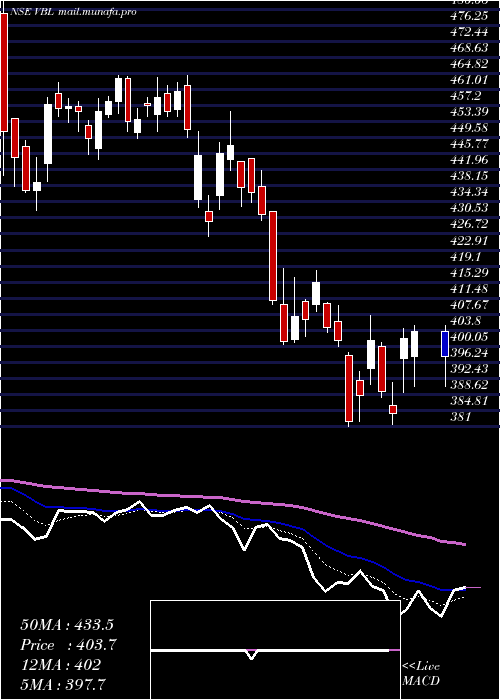Select the 445.77 price axis label
Image resolution: width=500 pixels, height=700 pixels.
point(470,144)
